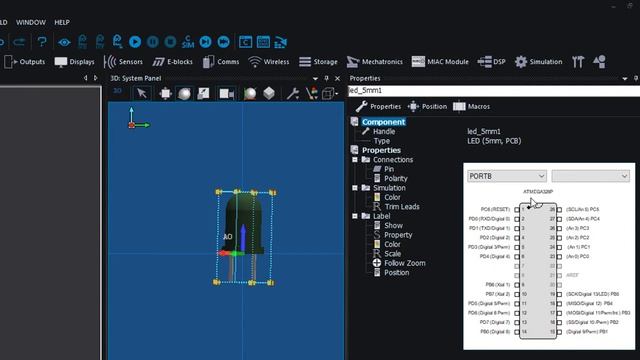Start simulation with the Run play button
640x360 pixels.
tap(135, 42)
